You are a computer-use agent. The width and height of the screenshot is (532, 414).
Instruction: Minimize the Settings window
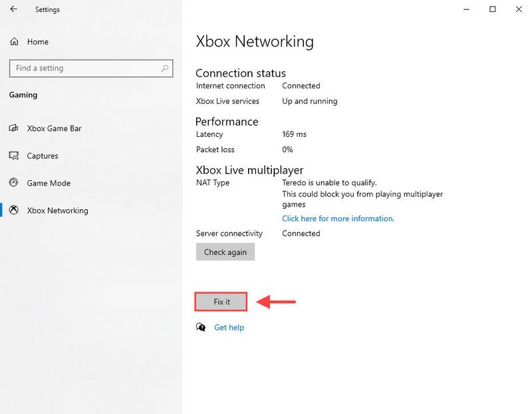pos(467,9)
